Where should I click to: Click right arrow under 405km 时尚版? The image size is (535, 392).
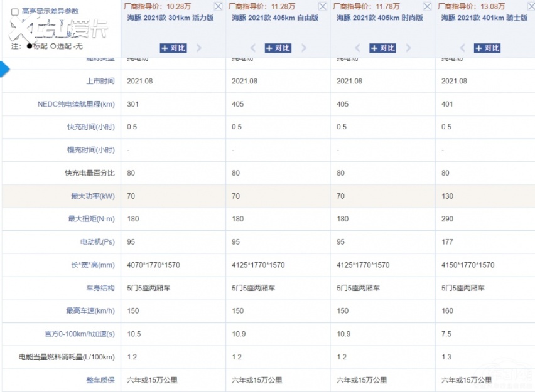[409, 48]
